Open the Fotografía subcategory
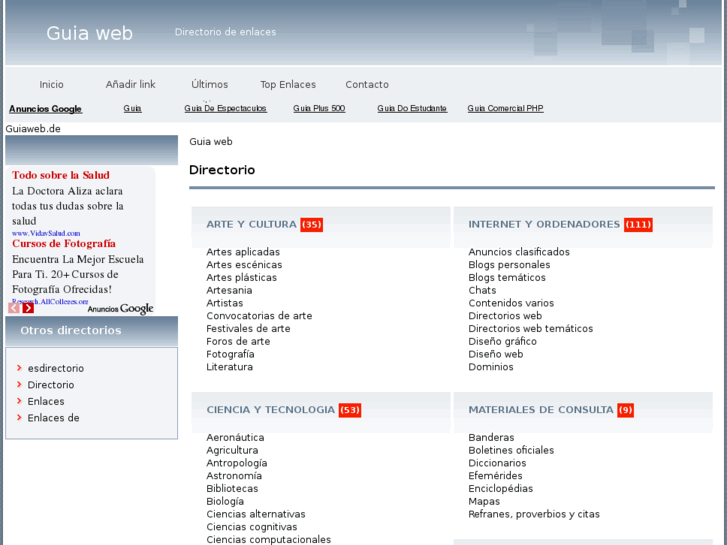727x545 pixels. pos(230,354)
